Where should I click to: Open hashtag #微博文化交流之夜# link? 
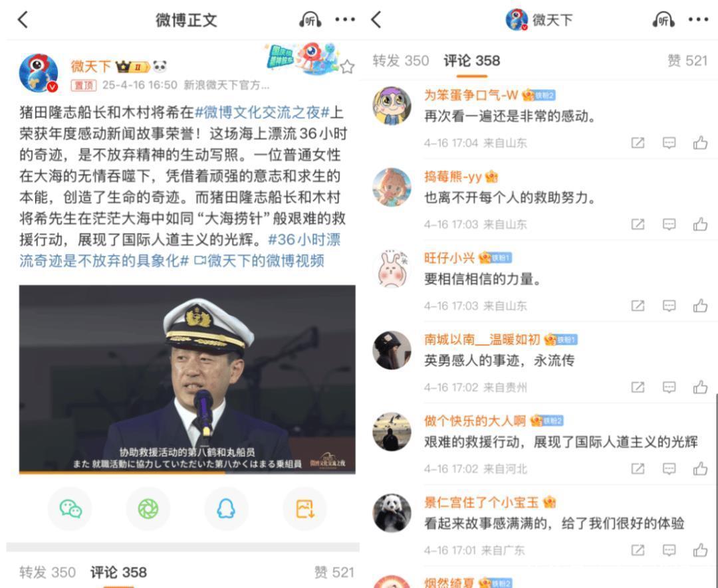[262, 112]
